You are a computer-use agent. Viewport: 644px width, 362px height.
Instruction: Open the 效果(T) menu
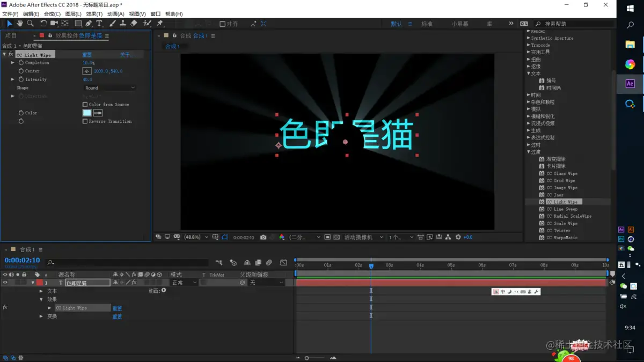tap(94, 14)
